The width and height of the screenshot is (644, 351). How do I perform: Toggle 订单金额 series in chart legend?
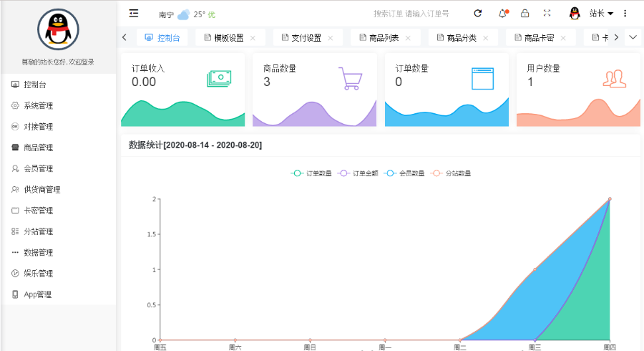pos(358,173)
